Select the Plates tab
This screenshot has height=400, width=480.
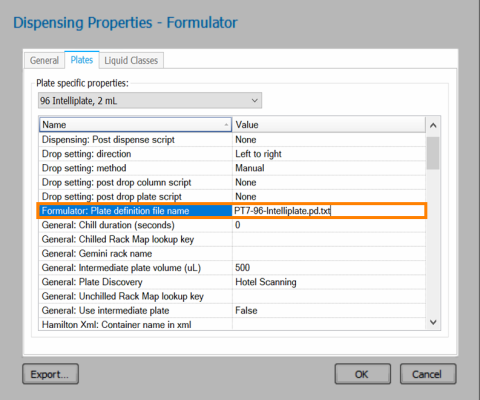tap(82, 60)
